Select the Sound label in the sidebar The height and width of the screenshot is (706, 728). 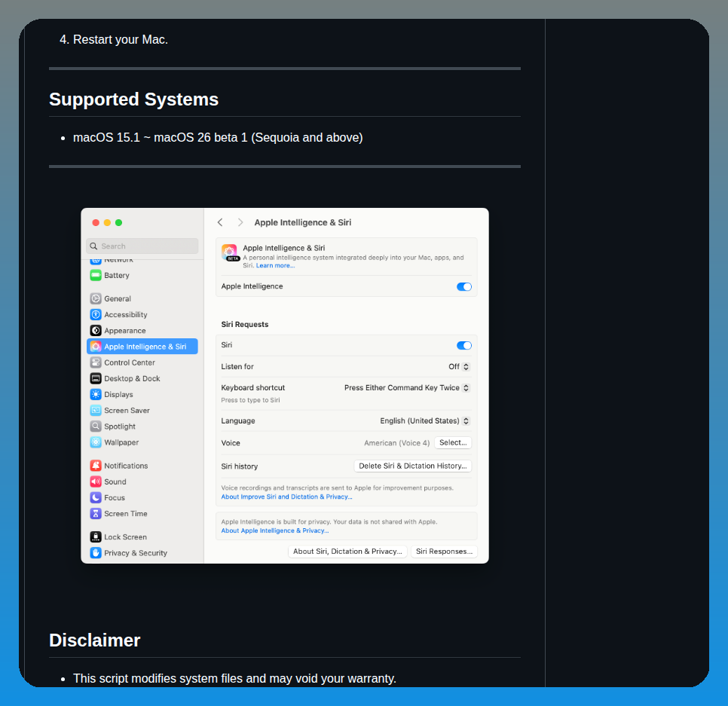tap(115, 481)
